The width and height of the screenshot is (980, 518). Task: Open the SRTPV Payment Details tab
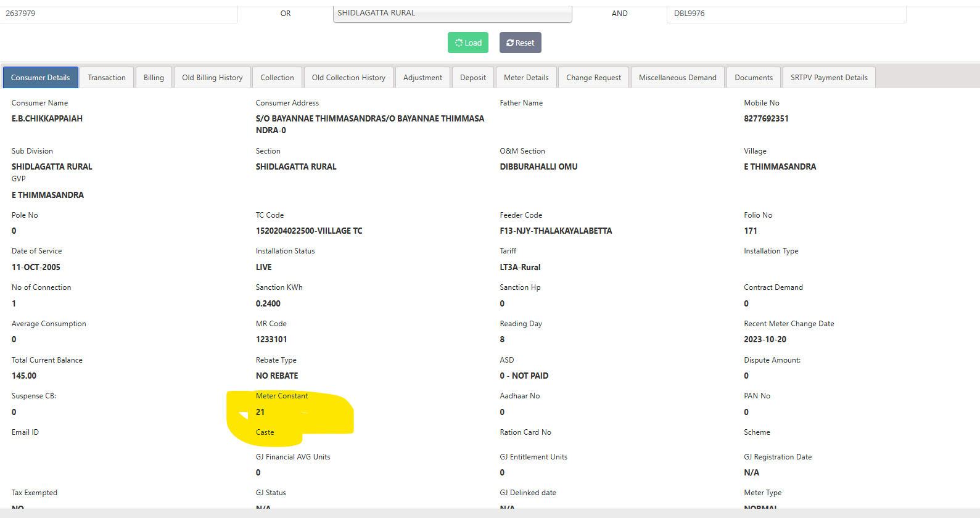[x=829, y=78]
